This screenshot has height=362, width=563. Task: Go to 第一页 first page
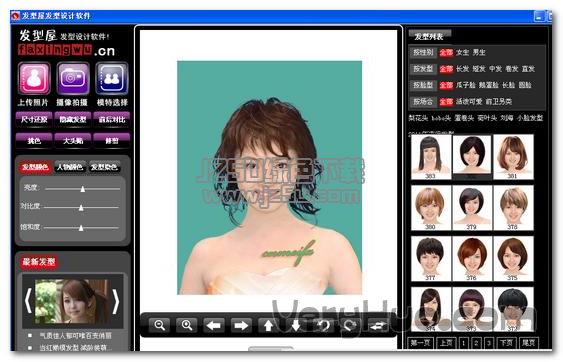click(x=420, y=343)
